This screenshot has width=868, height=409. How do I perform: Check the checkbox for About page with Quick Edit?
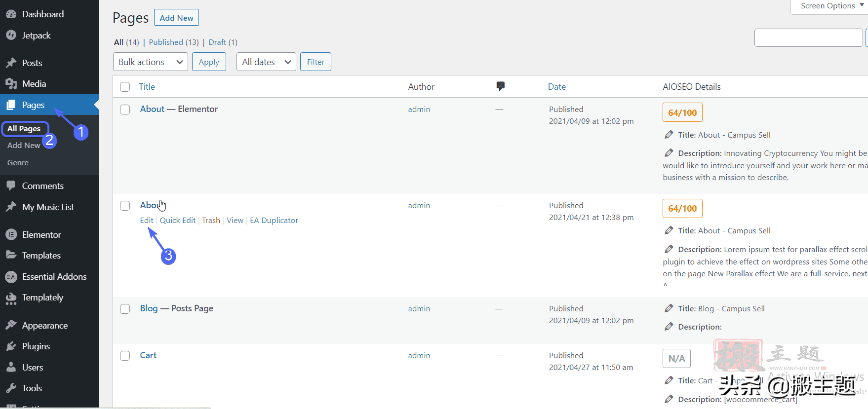[125, 206]
